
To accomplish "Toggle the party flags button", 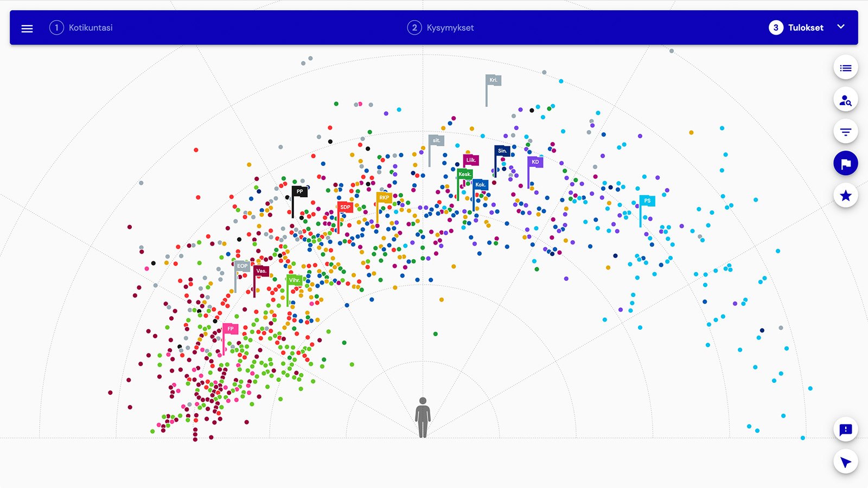I will (x=845, y=164).
